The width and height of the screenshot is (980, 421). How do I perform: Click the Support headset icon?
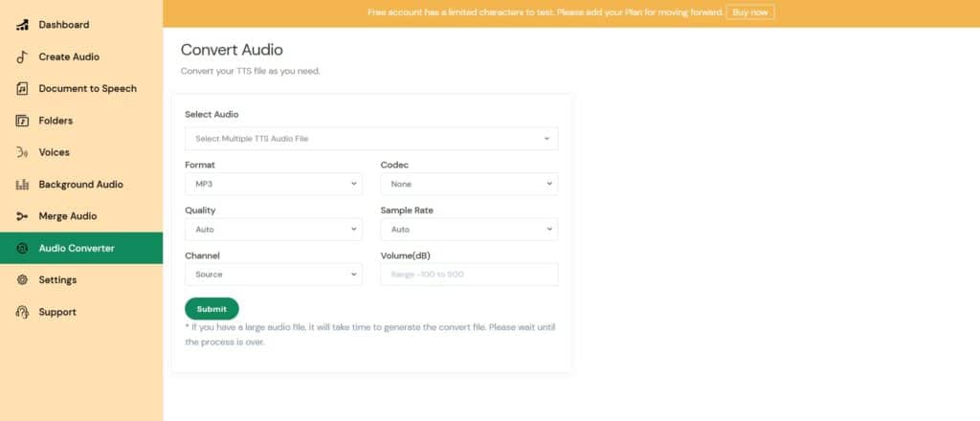click(x=22, y=312)
